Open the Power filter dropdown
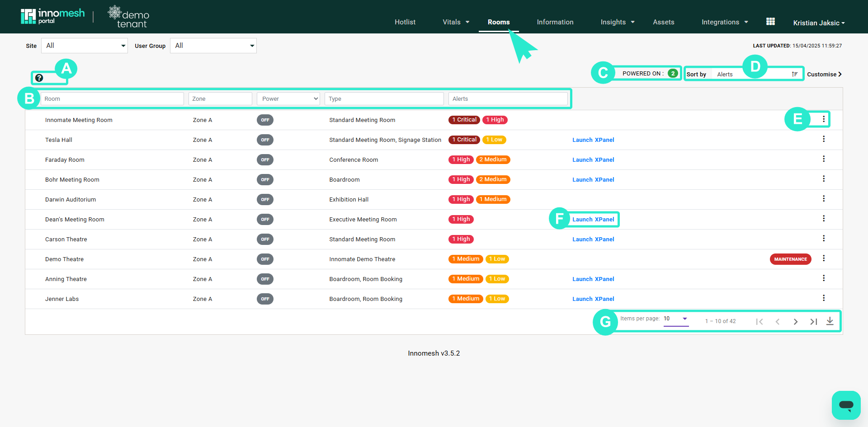The width and height of the screenshot is (868, 427). click(x=288, y=99)
